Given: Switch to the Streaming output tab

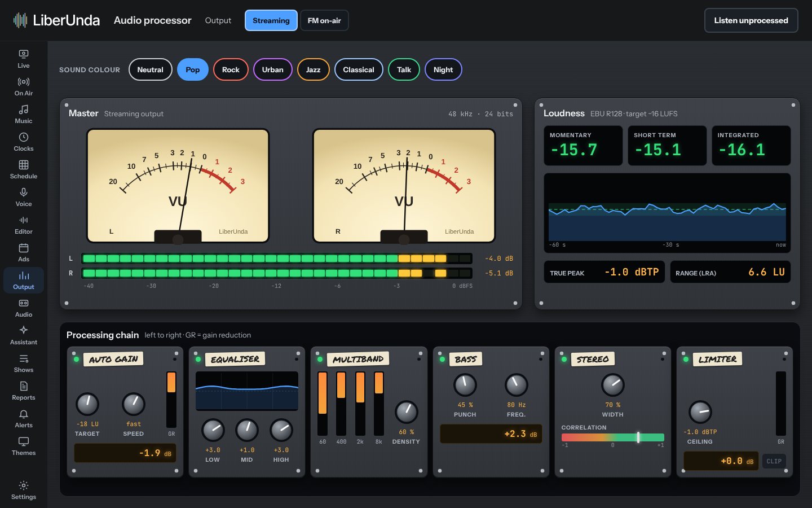Looking at the screenshot, I should pos(271,20).
